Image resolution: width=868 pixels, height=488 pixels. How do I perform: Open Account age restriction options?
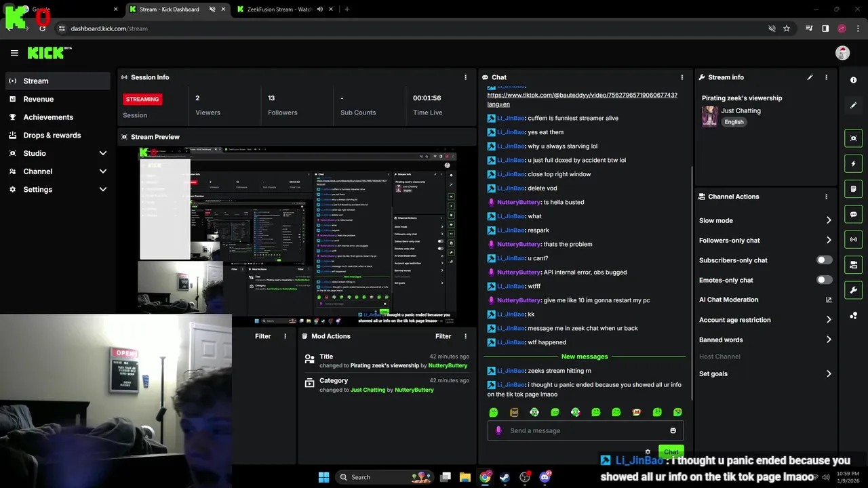point(766,320)
